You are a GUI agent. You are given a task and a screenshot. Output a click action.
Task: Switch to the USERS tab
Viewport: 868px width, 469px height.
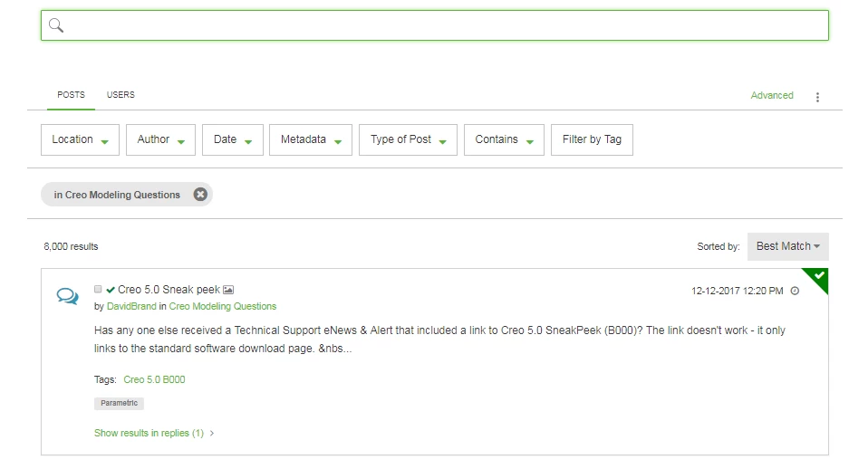point(121,95)
